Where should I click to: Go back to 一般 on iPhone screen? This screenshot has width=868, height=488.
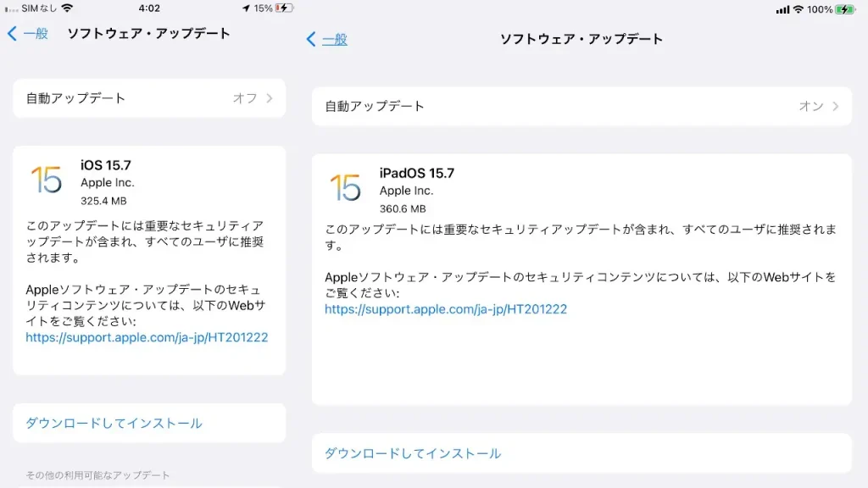click(36, 33)
